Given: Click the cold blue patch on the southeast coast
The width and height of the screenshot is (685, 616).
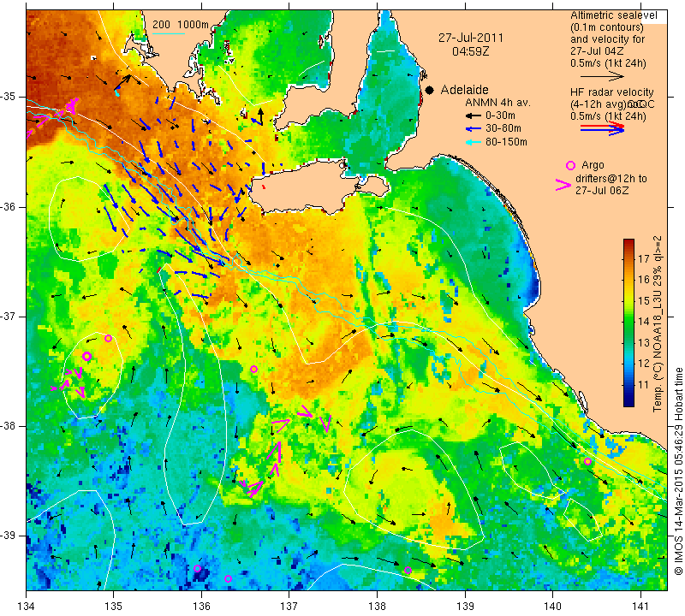Looking at the screenshot, I should (532, 286).
